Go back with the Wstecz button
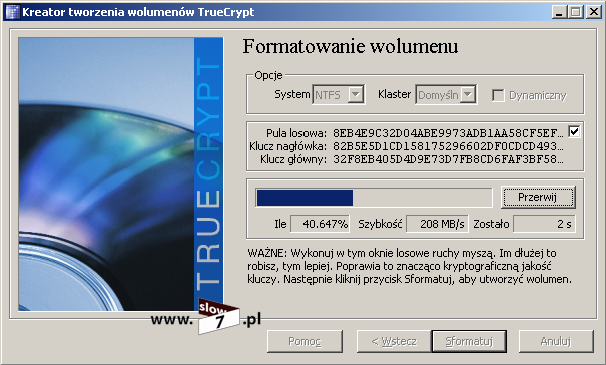This screenshot has height=365, width=606. (394, 341)
